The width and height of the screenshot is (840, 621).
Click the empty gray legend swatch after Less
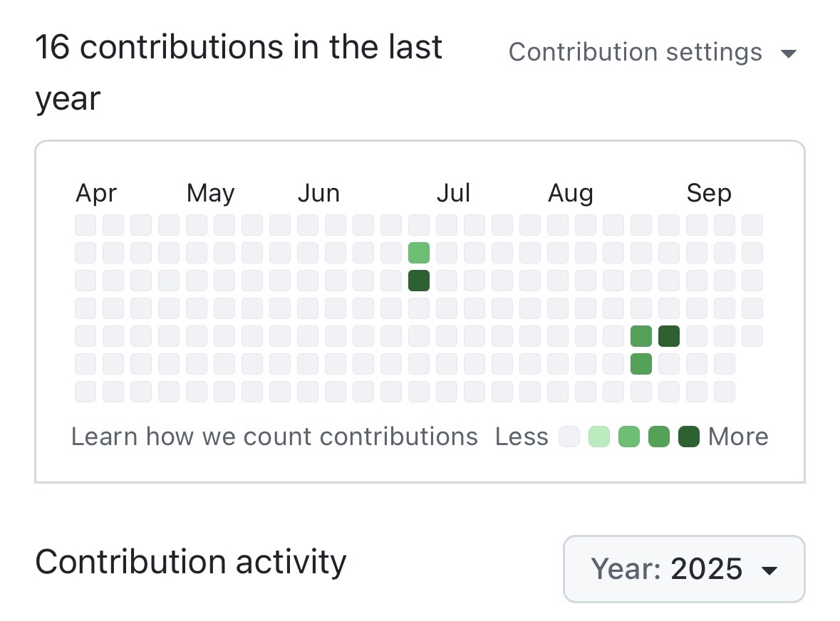click(x=569, y=437)
